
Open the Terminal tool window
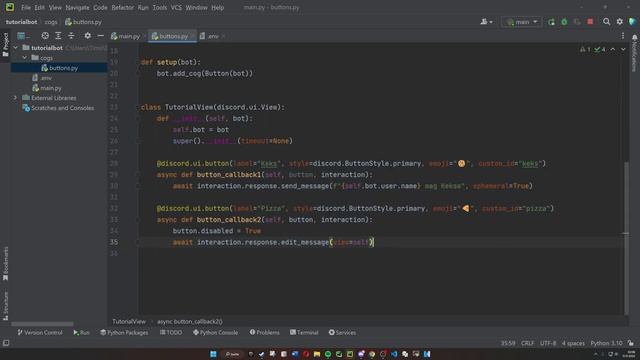[x=304, y=333]
